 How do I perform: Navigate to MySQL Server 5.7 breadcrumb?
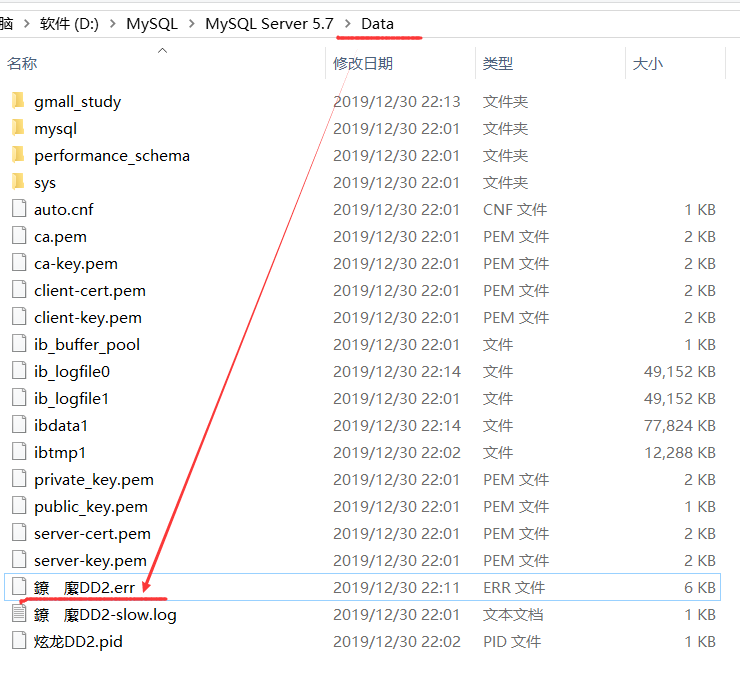[x=269, y=24]
